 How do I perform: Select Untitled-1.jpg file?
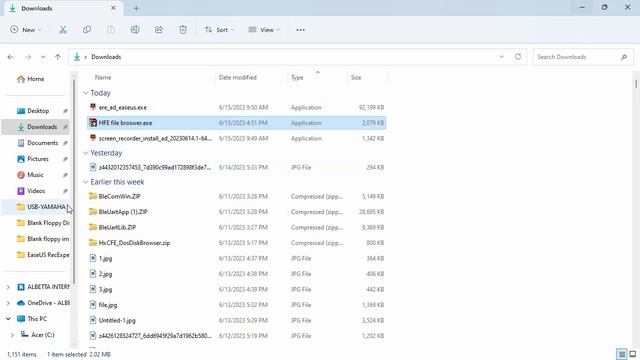pos(236,320)
